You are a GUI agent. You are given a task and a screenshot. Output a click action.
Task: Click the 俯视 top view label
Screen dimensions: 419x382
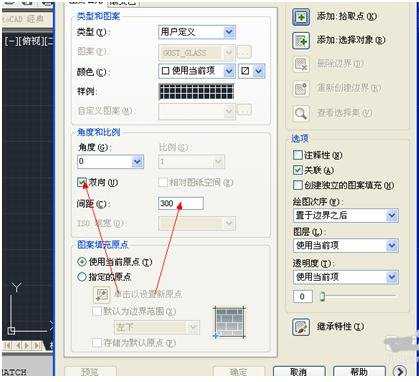(31, 41)
